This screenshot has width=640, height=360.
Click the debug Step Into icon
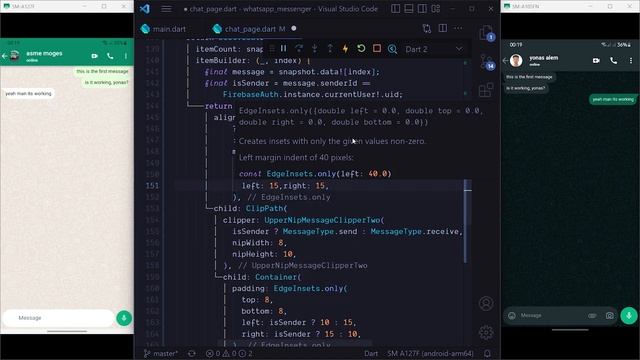click(x=314, y=49)
